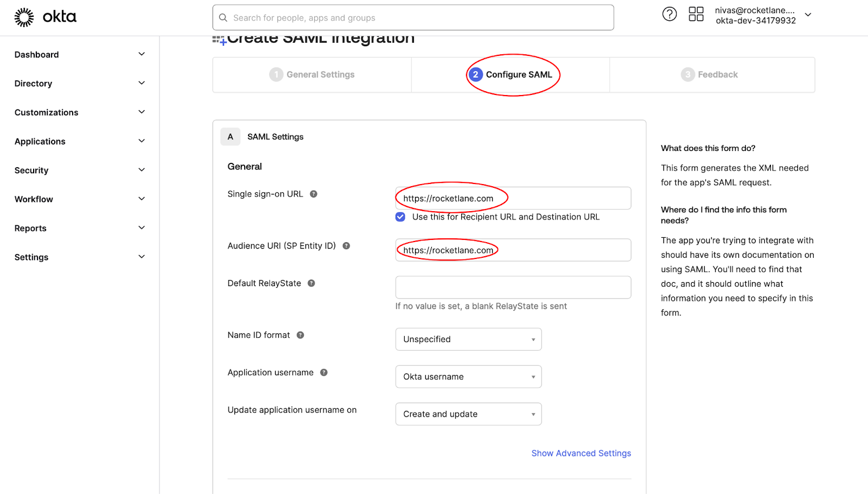The height and width of the screenshot is (494, 868).
Task: Select the Configure SAML step tab
Action: (510, 75)
